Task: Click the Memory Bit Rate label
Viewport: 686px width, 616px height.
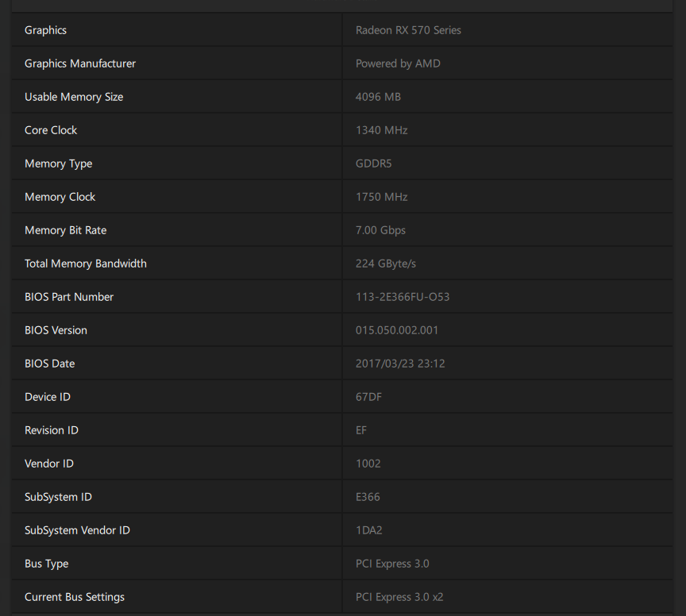Action: 66,230
